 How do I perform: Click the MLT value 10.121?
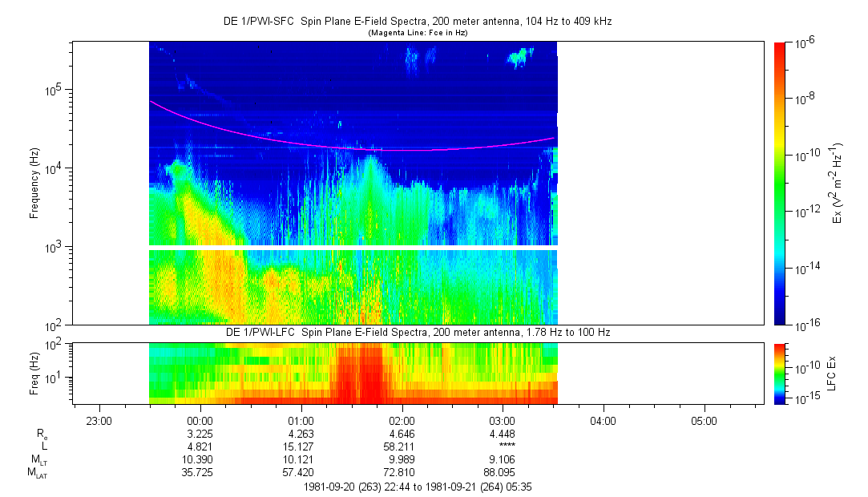[x=301, y=459]
